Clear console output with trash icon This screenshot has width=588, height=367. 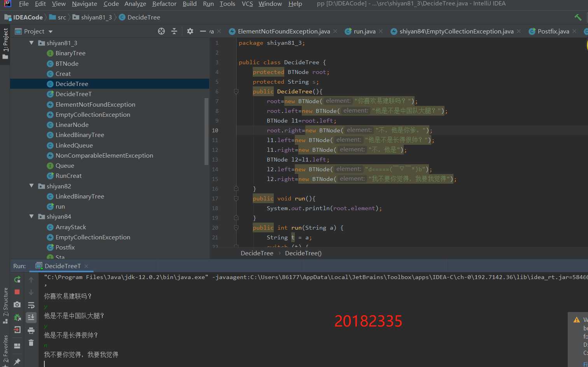tap(31, 343)
